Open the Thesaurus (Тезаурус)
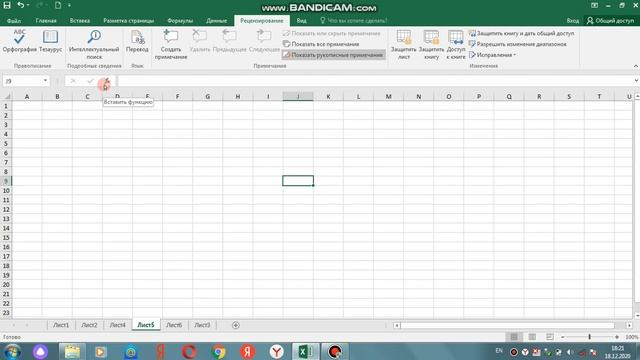This screenshot has width=640, height=360. point(50,41)
